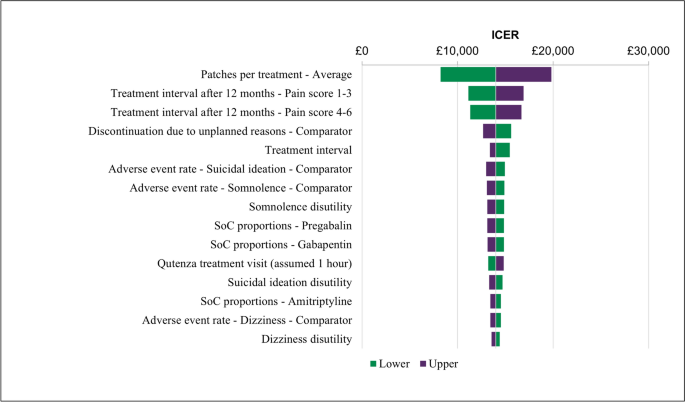Click the green Lower legend swatch

(375, 364)
